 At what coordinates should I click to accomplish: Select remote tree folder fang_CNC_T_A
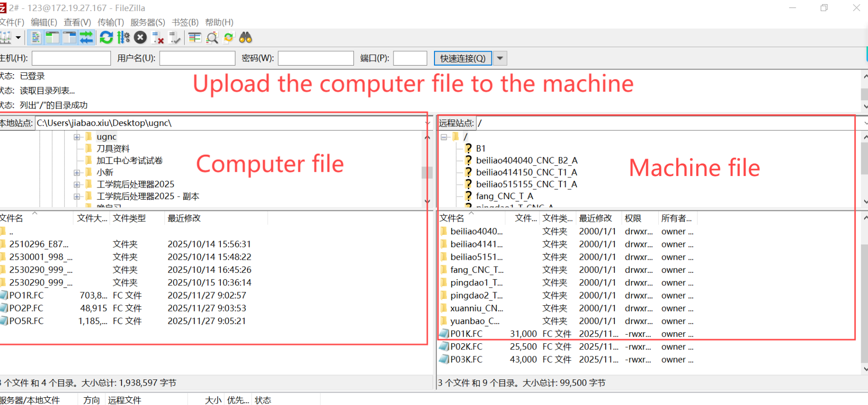[x=504, y=196]
